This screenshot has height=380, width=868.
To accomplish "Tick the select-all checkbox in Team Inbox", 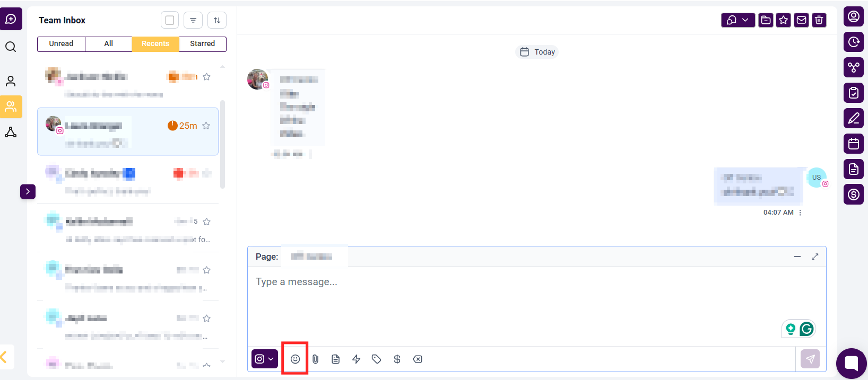I will pos(170,20).
